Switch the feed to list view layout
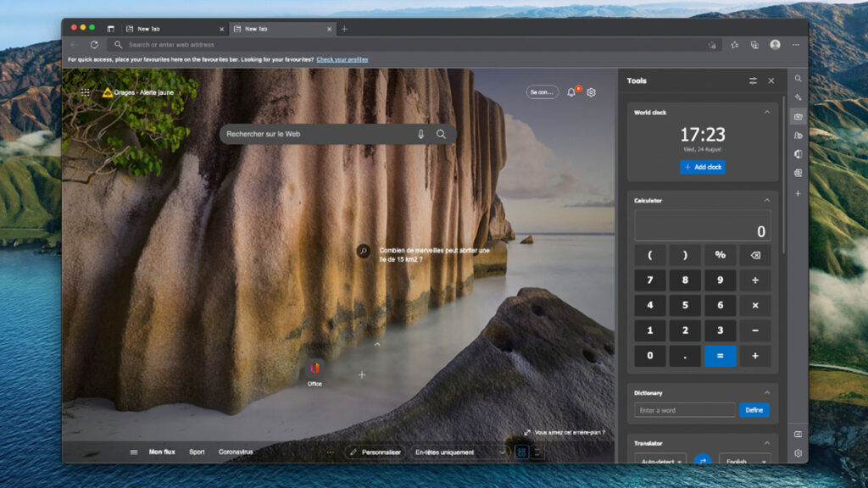Screen dimensions: 868x488 (x=537, y=452)
